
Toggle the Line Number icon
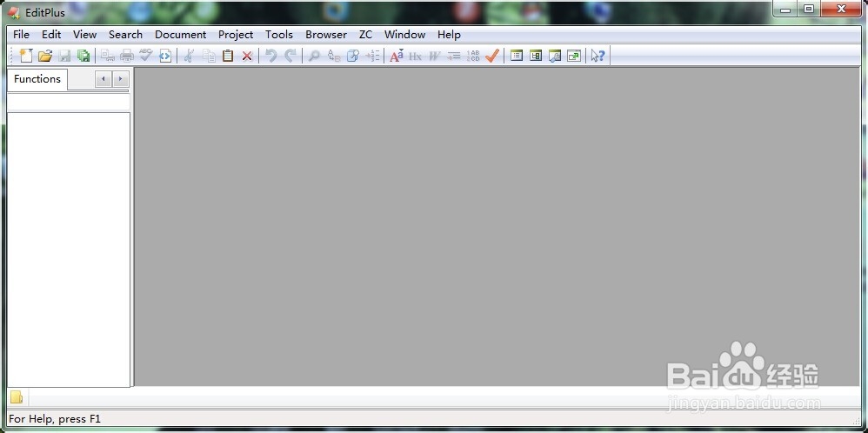pos(473,56)
